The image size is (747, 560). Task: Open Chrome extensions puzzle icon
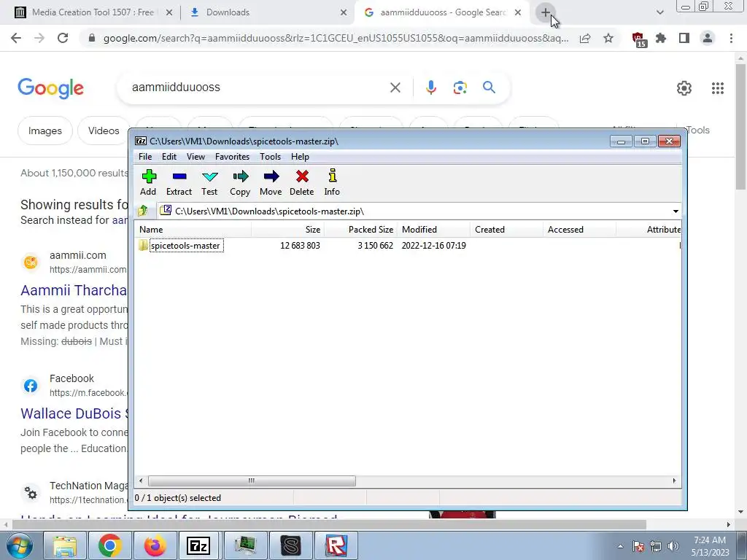[x=661, y=38]
